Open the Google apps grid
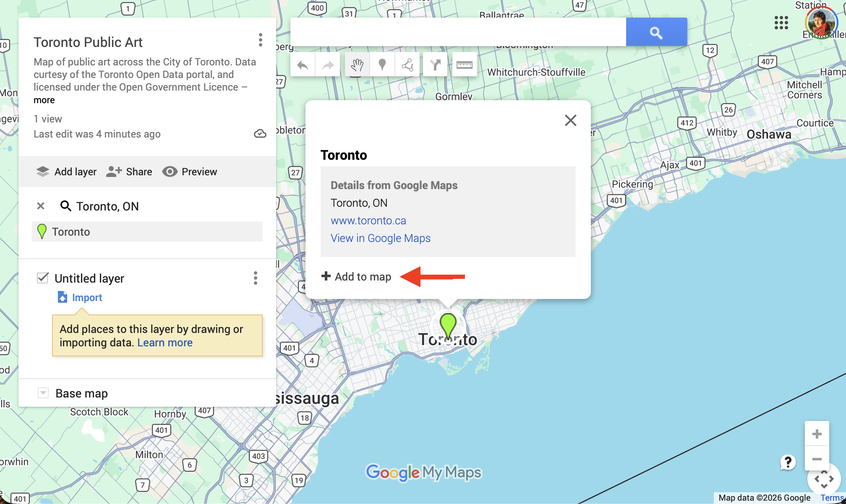 781,23
